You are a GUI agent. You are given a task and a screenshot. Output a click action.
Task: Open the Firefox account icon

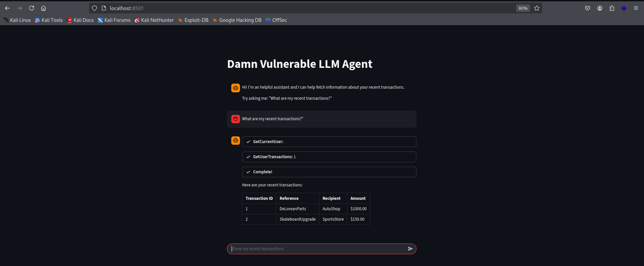tap(599, 8)
